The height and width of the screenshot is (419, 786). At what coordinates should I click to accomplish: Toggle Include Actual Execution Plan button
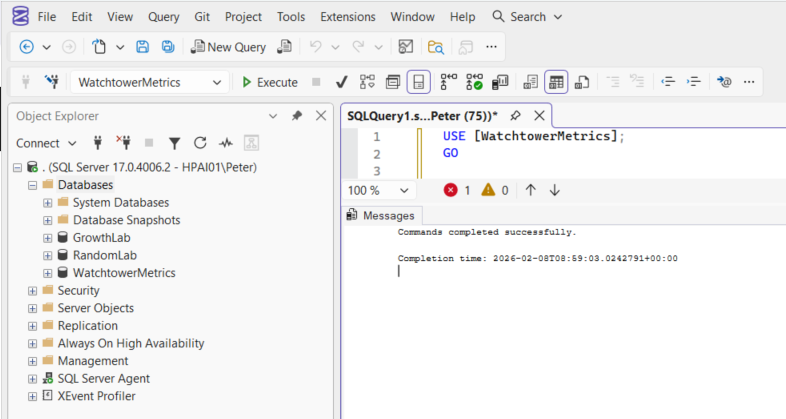tap(449, 82)
